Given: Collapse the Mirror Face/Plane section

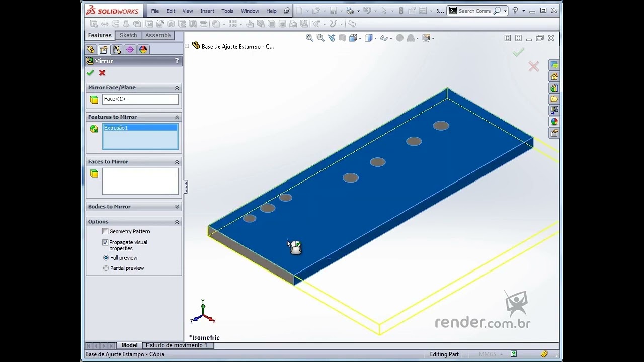Looking at the screenshot, I should pyautogui.click(x=177, y=88).
